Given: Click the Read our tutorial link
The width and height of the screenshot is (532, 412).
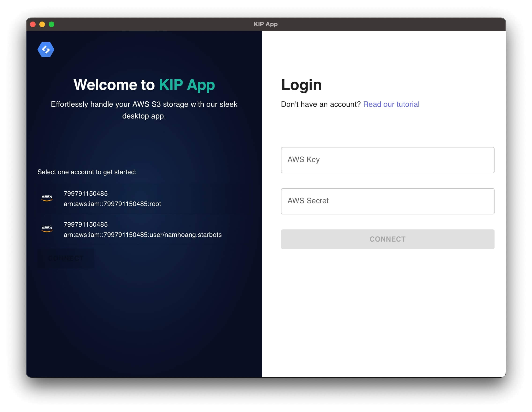Looking at the screenshot, I should click(x=391, y=104).
